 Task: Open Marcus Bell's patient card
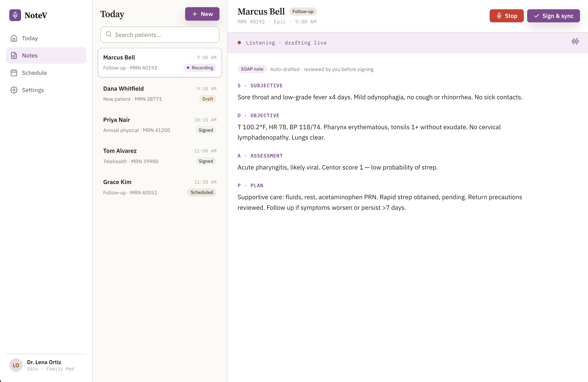point(160,63)
